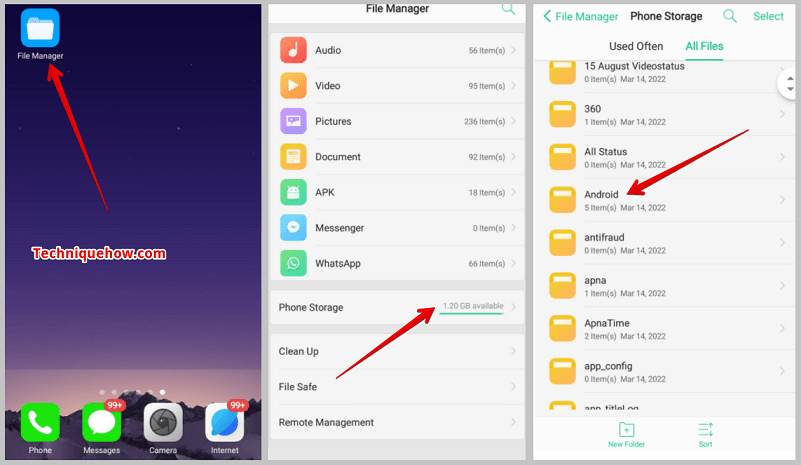The image size is (801, 465).
Task: Click the 'app_config' folder name
Action: pos(608,366)
